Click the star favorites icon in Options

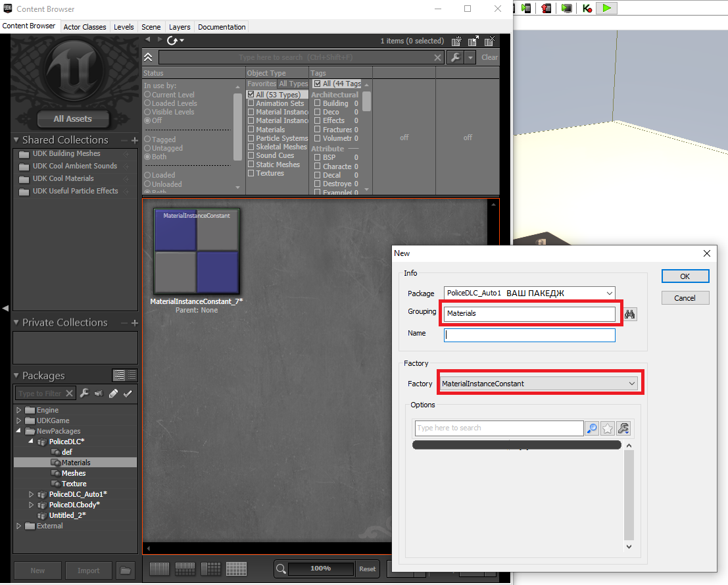coord(607,428)
